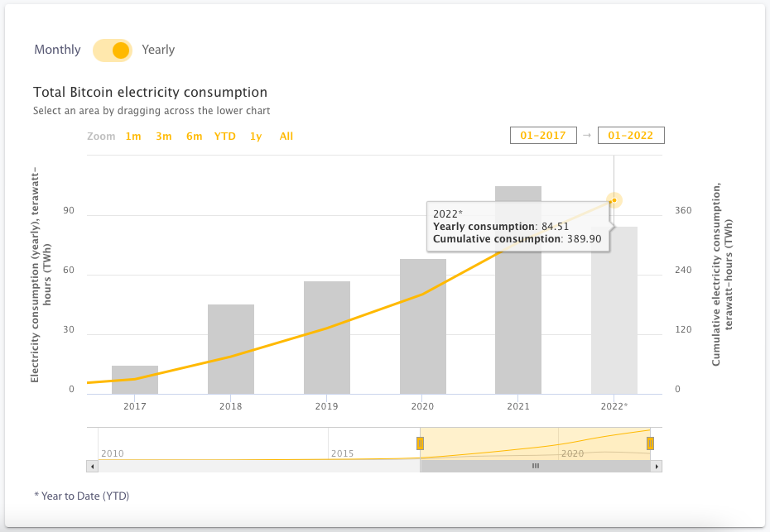Viewport: 770px width, 532px height.
Task: Click the navigator left scroll arrow
Action: [93, 467]
